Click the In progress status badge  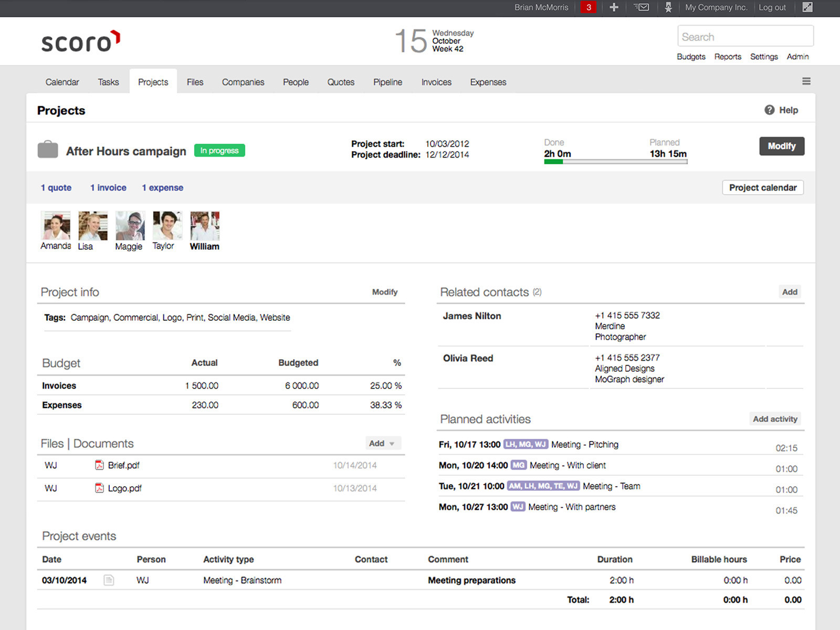click(x=219, y=151)
